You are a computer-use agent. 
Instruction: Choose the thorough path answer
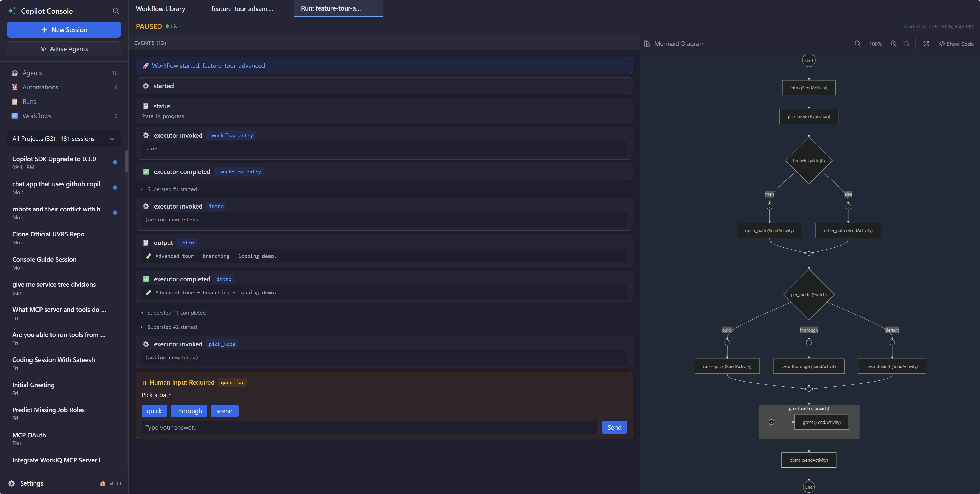189,411
